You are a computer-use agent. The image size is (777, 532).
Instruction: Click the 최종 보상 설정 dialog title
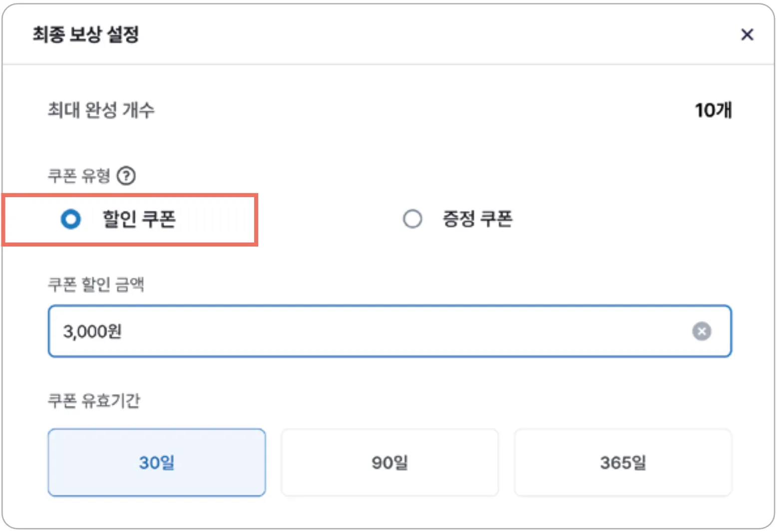coord(86,34)
